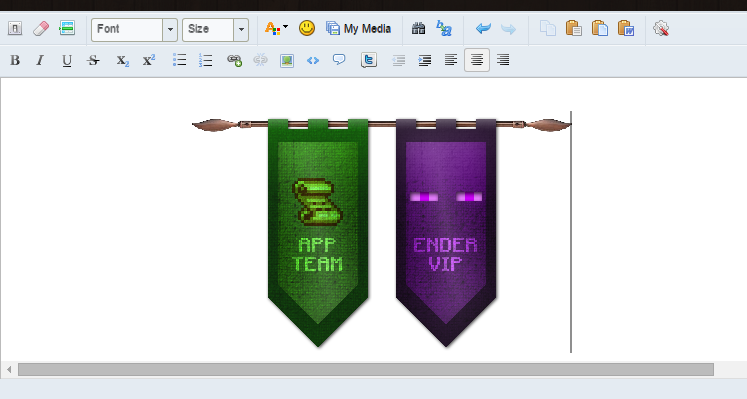Insert a numbered list
Screen dimensions: 747x399
(x=205, y=60)
